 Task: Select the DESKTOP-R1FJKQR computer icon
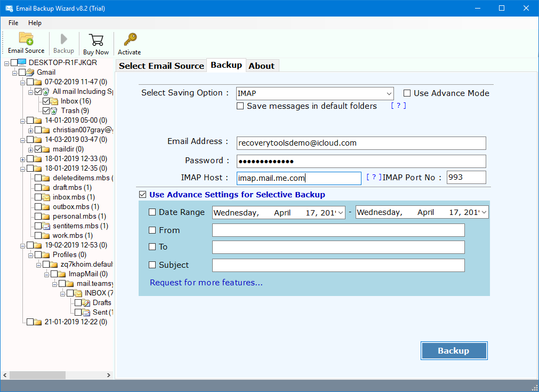tap(22, 62)
